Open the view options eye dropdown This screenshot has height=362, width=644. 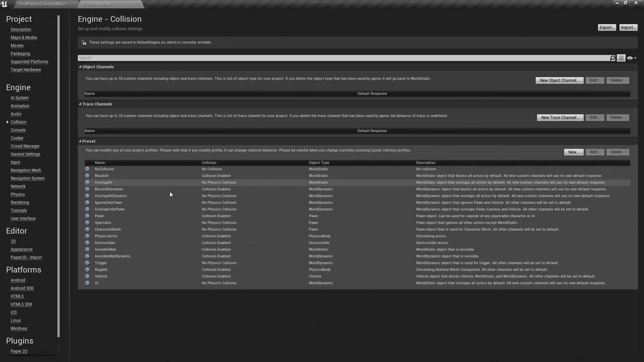click(x=631, y=58)
